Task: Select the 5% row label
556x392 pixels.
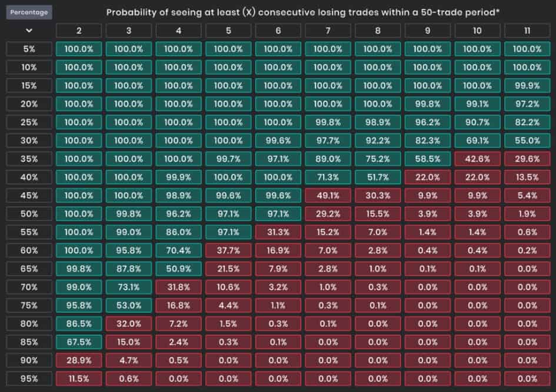Action: [x=29, y=49]
